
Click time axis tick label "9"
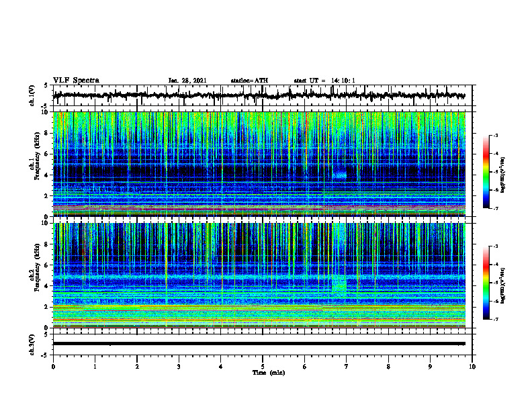pos(430,367)
